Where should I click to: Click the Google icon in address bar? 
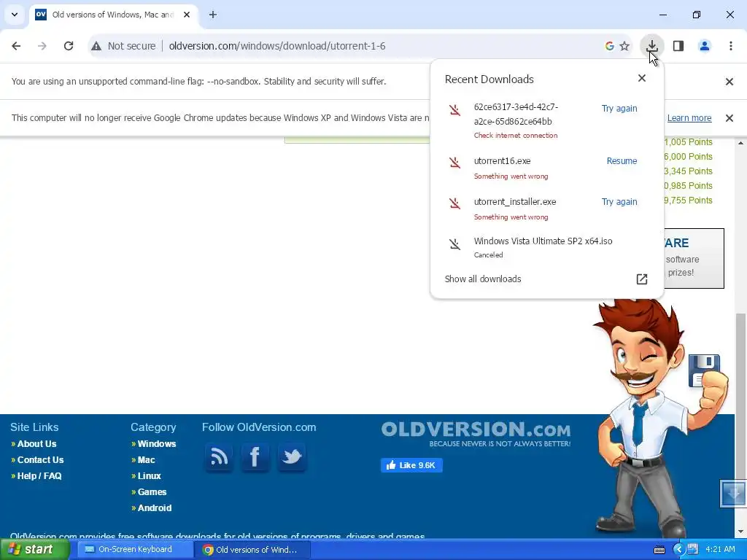609,46
